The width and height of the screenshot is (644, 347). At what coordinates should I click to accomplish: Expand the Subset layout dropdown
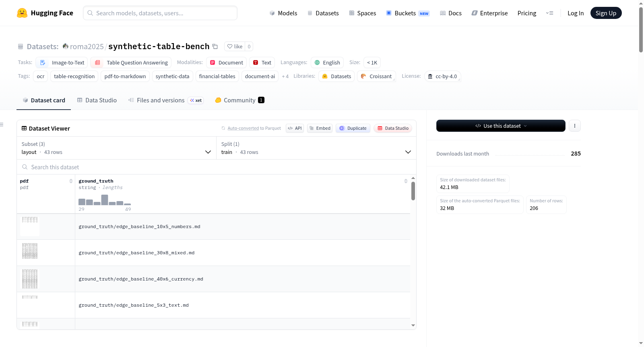click(116, 148)
